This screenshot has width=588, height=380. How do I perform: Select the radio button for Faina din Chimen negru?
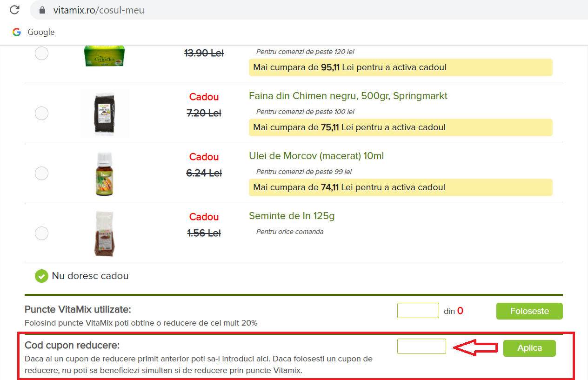tap(42, 113)
